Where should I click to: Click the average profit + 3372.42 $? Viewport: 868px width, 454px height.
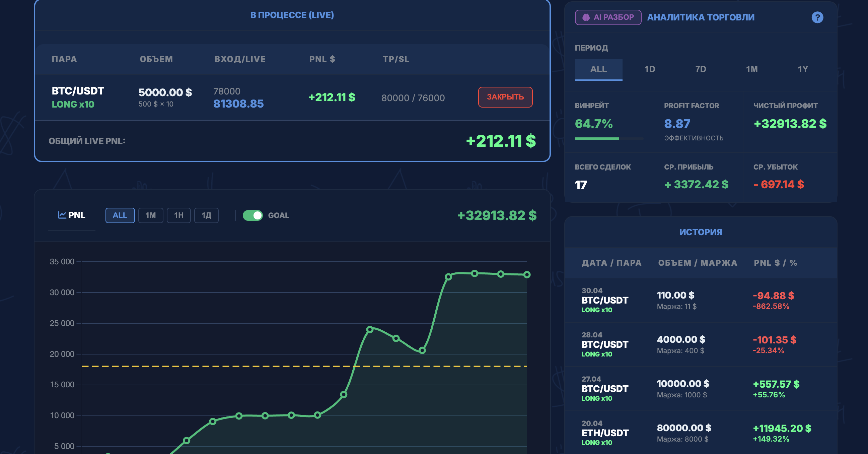click(x=696, y=184)
